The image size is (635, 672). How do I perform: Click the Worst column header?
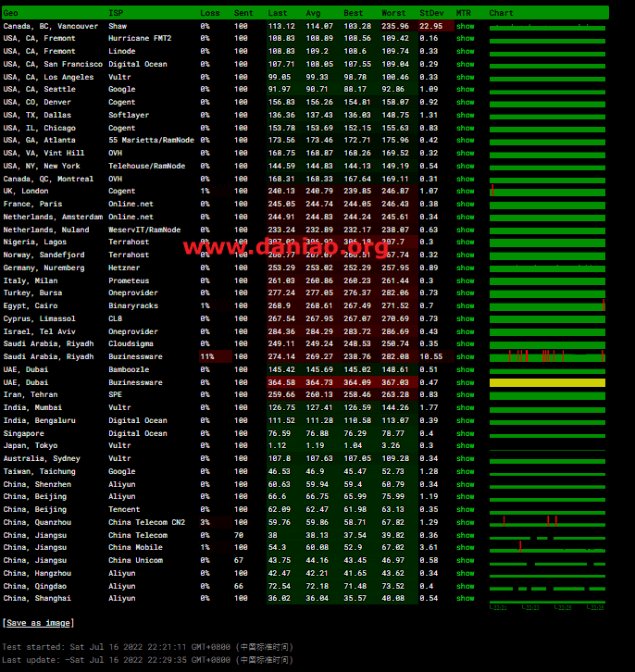[x=393, y=13]
